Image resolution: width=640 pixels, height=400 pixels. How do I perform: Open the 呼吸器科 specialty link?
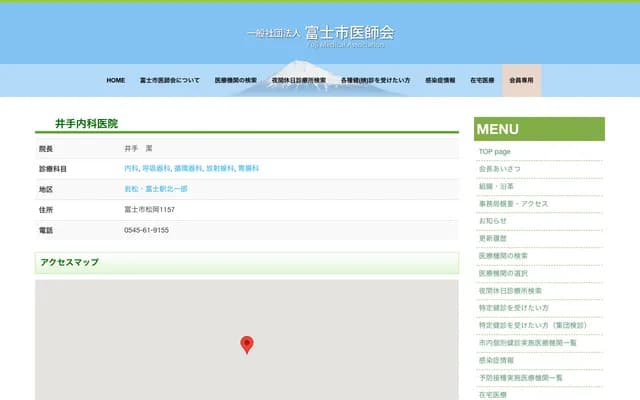point(156,169)
